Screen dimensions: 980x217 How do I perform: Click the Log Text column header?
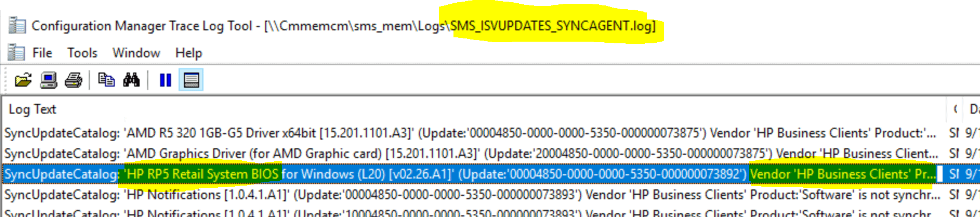click(x=475, y=109)
